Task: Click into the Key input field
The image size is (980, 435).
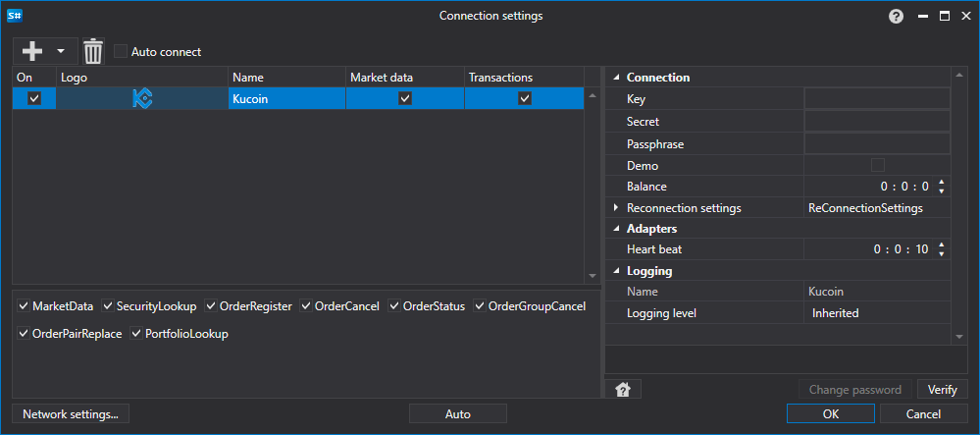Action: [877, 99]
